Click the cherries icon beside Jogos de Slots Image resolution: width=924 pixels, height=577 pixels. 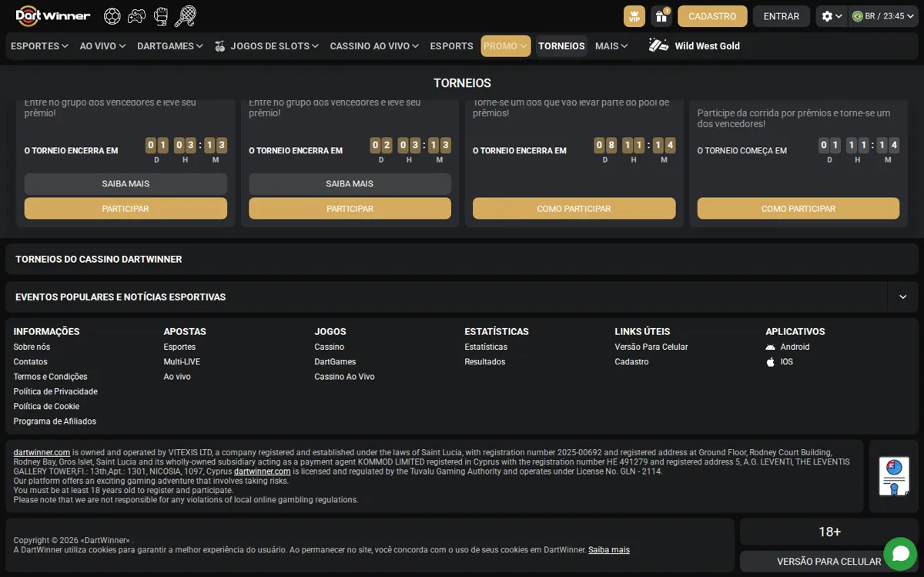(220, 46)
